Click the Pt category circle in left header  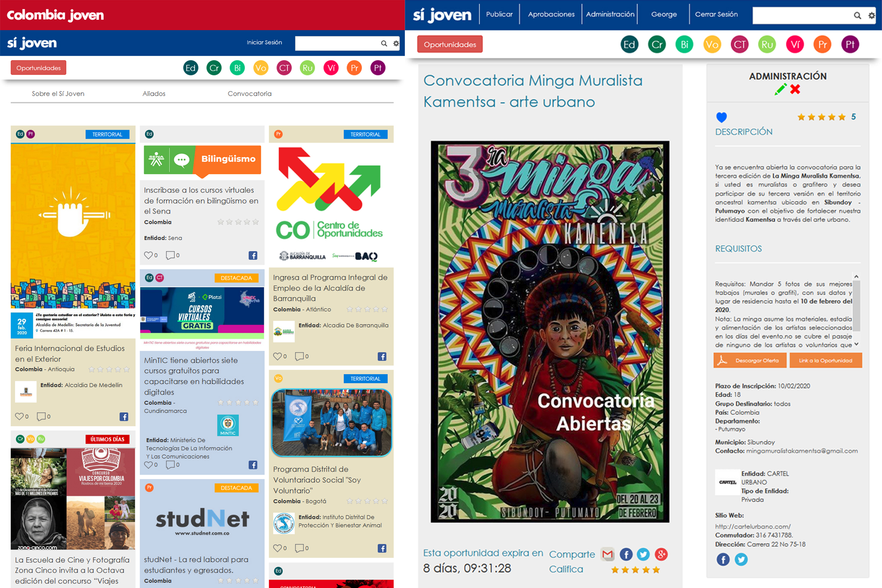click(378, 68)
